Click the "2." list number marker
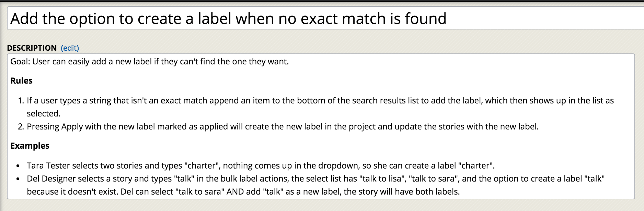This screenshot has width=644, height=211. pos(21,127)
